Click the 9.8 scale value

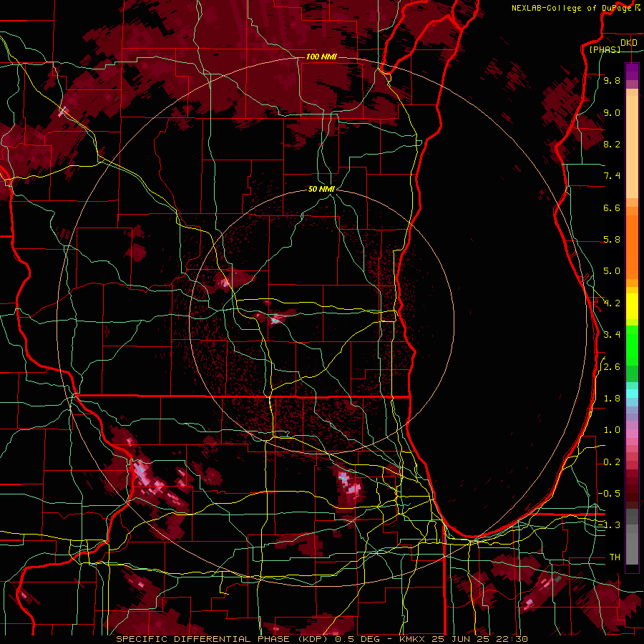coord(612,80)
